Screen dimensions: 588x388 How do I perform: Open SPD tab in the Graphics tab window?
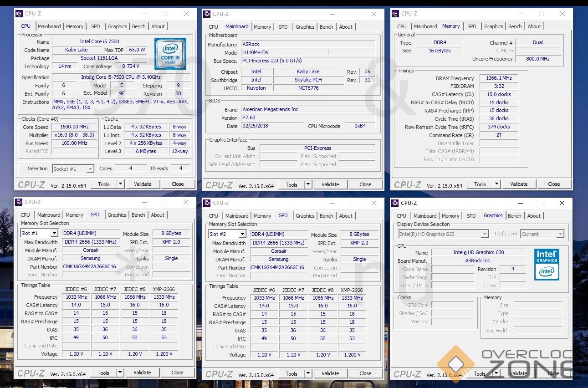click(471, 216)
